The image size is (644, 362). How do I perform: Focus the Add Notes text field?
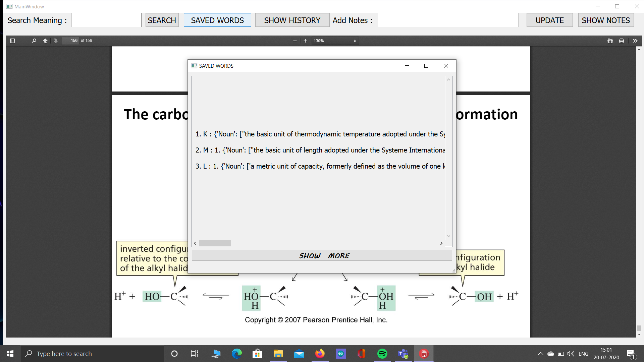pos(448,20)
